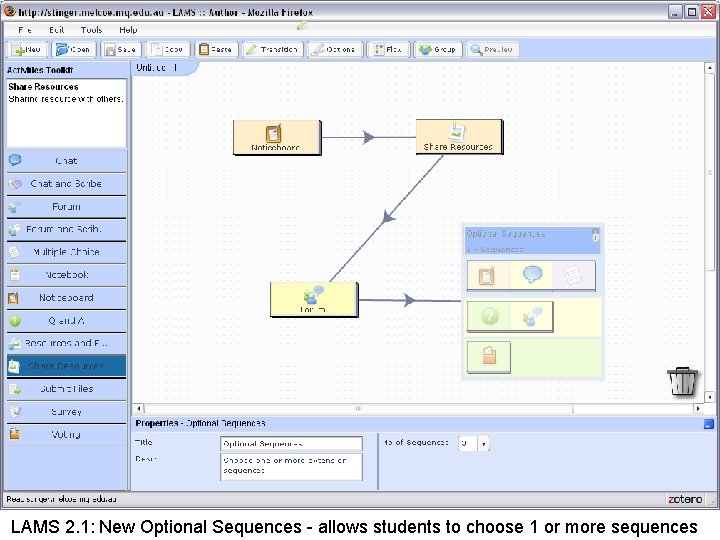Click the Forum activity on canvas
This screenshot has width=720, height=540.
coord(314,299)
